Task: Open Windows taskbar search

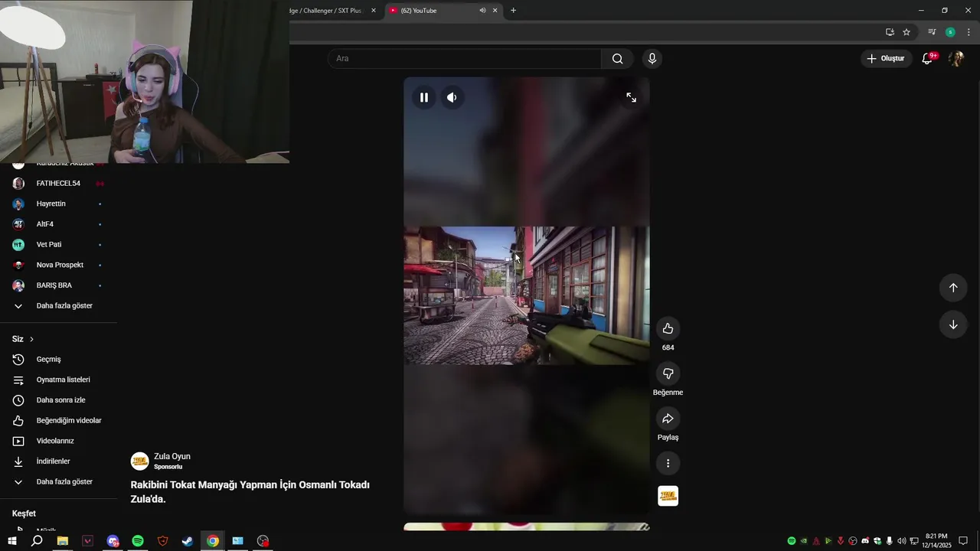Action: click(37, 541)
